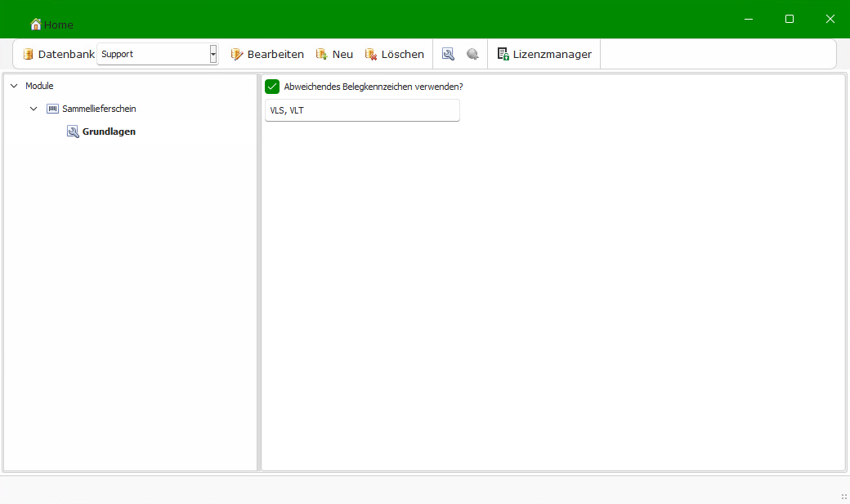Collapse the Sammellieferschein node
850x504 pixels.
click(x=34, y=109)
